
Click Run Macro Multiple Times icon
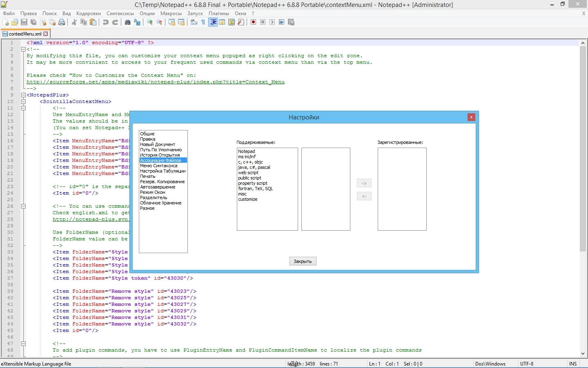tap(282, 22)
